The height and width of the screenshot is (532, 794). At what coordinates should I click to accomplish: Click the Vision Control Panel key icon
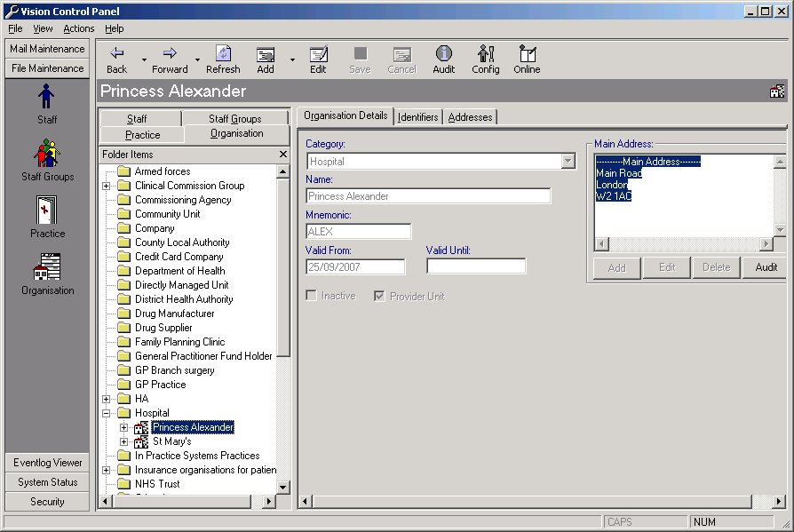click(x=12, y=12)
